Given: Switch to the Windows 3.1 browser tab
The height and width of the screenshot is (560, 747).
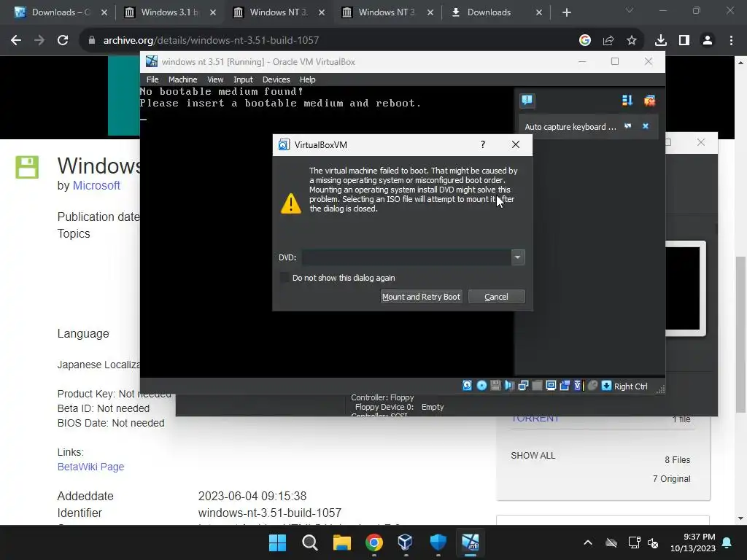Looking at the screenshot, I should coord(169,12).
